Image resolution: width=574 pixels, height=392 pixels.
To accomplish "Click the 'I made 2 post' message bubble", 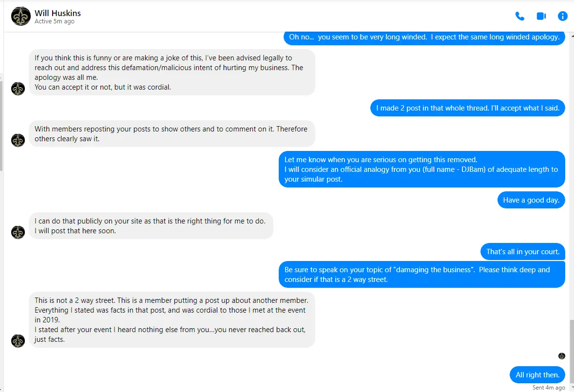I will point(467,108).
